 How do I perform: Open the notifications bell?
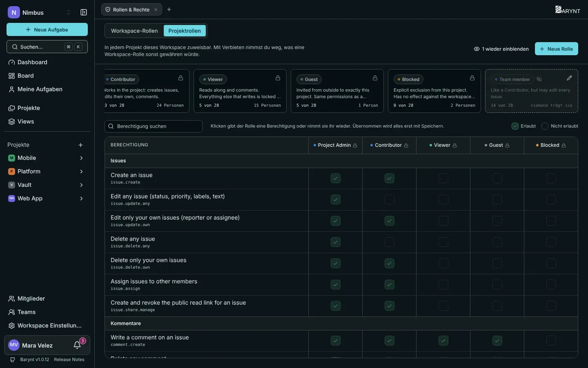(x=77, y=346)
